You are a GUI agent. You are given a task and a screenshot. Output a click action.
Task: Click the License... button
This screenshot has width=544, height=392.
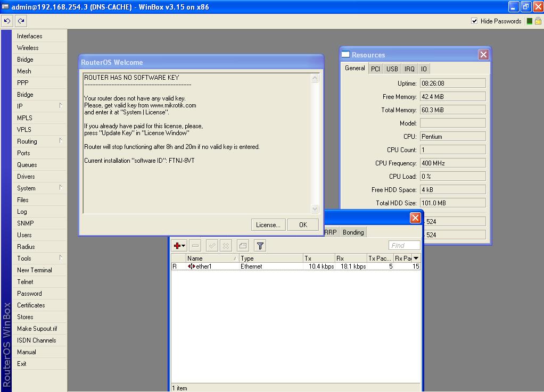[x=268, y=225]
